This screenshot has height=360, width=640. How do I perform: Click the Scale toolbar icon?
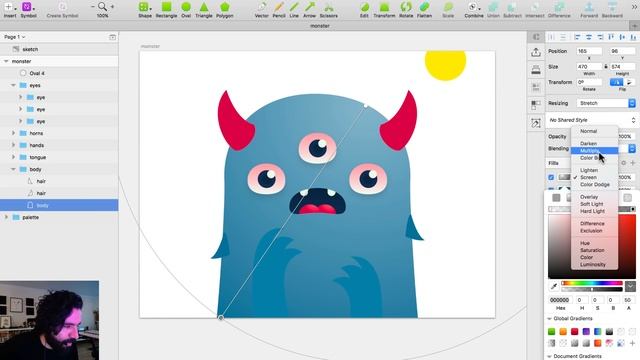448,10
